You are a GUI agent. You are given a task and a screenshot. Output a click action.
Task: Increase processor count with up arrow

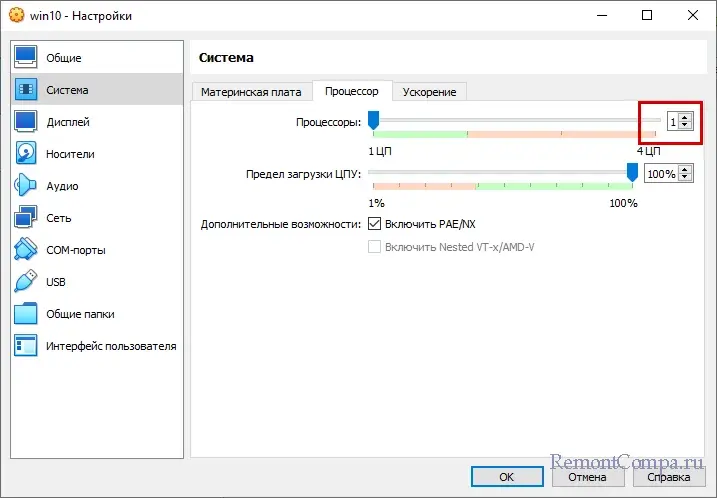[x=685, y=117]
